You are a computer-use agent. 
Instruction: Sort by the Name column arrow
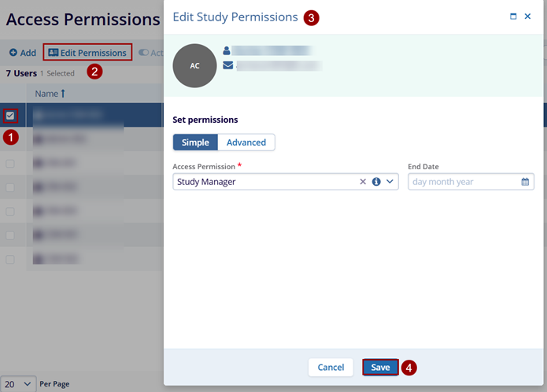(x=63, y=94)
